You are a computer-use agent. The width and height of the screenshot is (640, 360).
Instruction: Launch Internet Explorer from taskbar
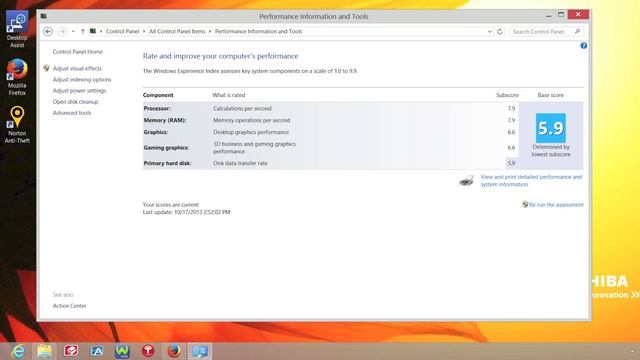tap(18, 351)
